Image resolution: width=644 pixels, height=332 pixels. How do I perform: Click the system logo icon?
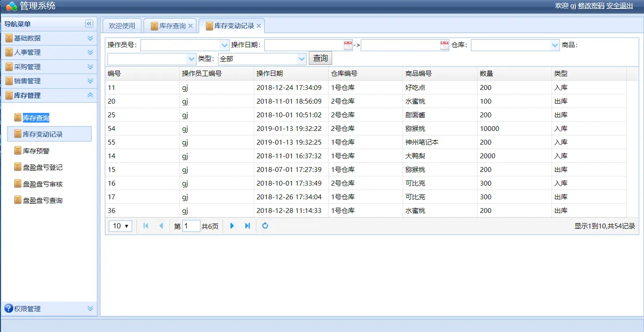pyautogui.click(x=12, y=6)
